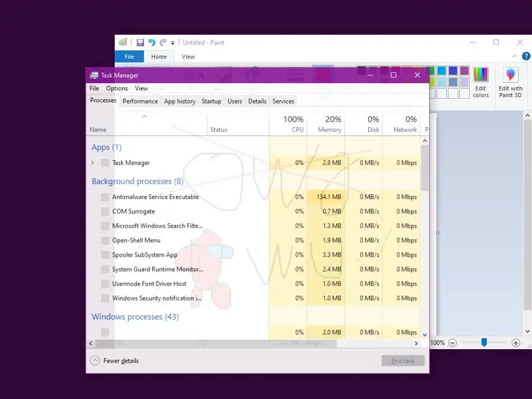Click the 3.3 MB memory cell

326,255
